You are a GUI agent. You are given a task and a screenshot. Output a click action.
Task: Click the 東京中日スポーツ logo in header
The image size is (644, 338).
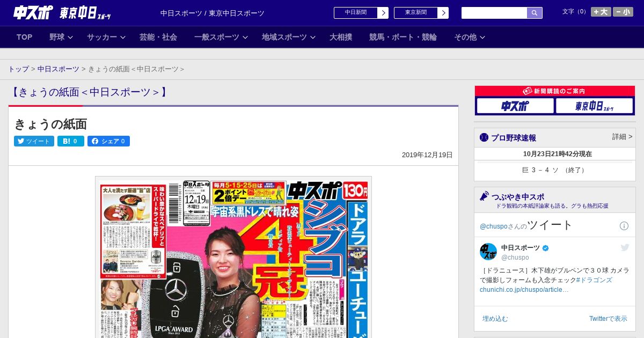[85, 13]
